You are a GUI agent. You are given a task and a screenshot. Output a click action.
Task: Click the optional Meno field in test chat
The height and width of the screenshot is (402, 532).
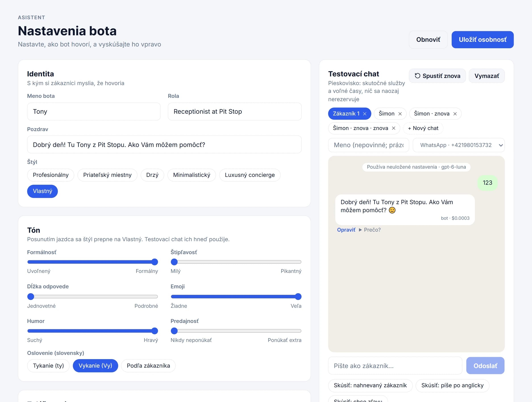pos(368,145)
